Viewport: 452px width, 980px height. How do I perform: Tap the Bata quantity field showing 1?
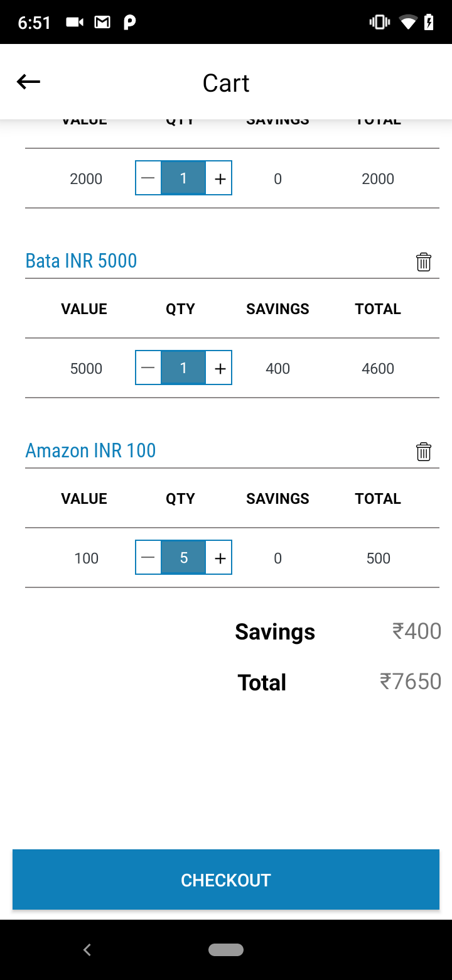click(183, 368)
